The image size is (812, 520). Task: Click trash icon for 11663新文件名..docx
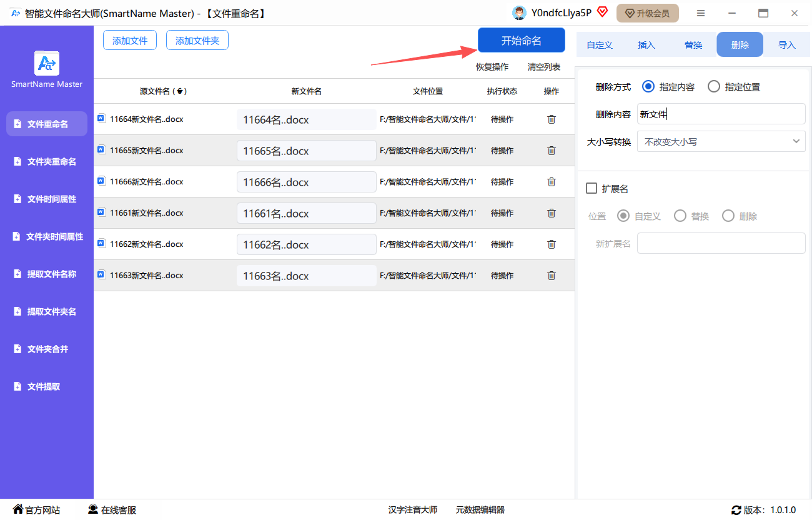551,276
